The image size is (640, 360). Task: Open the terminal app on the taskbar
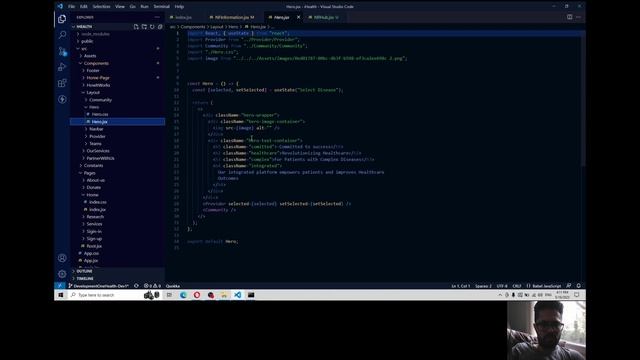(251, 295)
